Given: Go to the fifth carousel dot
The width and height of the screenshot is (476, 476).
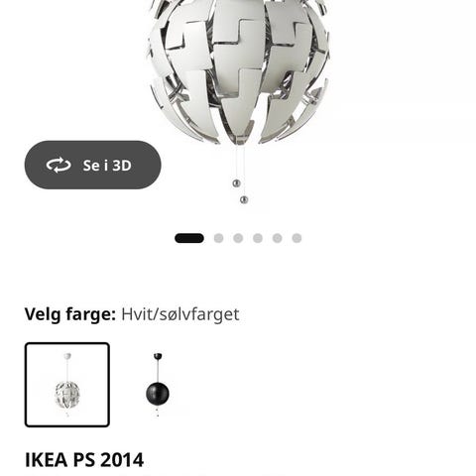Looking at the screenshot, I should click(x=277, y=238).
